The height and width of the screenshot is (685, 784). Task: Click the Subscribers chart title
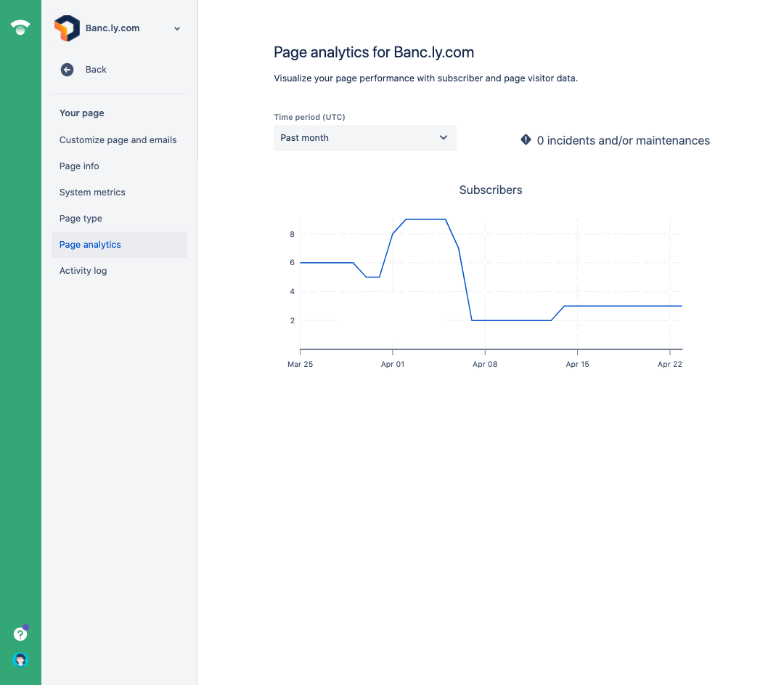click(x=491, y=190)
